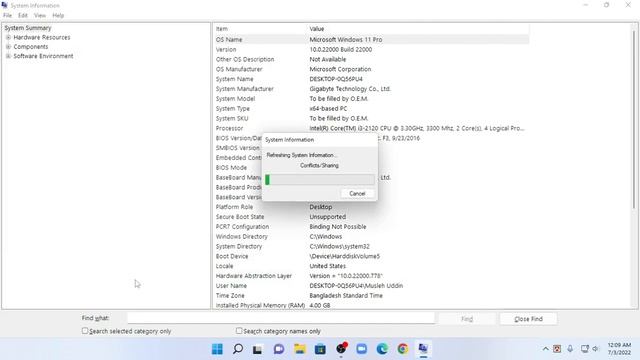Launch Microsoft Edge from taskbar
Viewport: 640px width, 360px height.
[x=382, y=349]
